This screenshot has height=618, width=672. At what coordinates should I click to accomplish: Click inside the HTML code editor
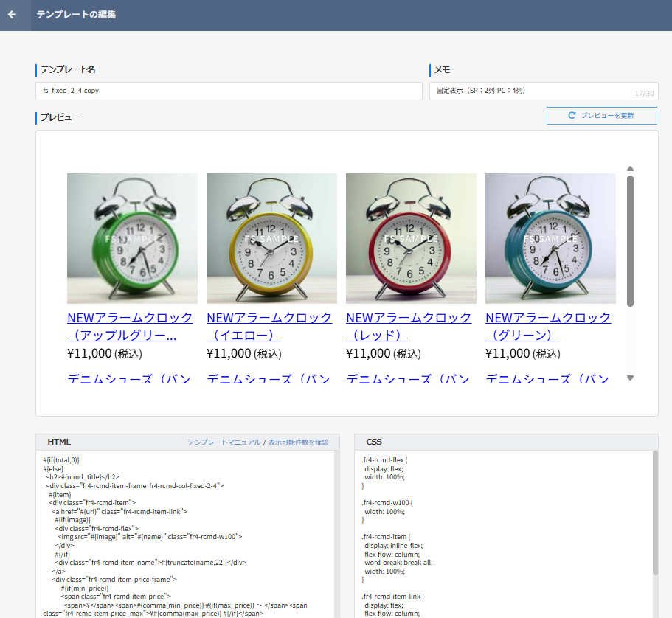pyautogui.click(x=184, y=531)
